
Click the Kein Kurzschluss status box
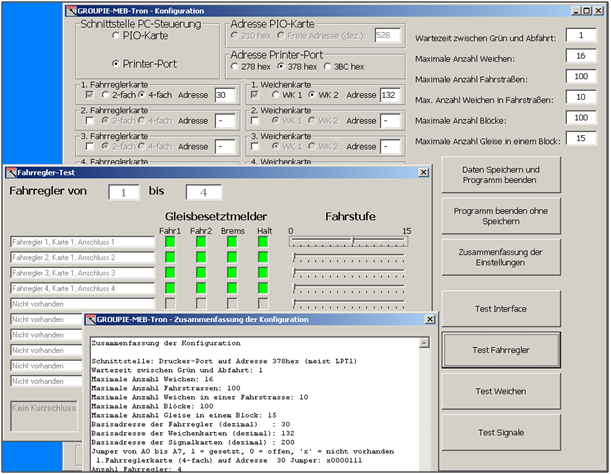point(44,416)
